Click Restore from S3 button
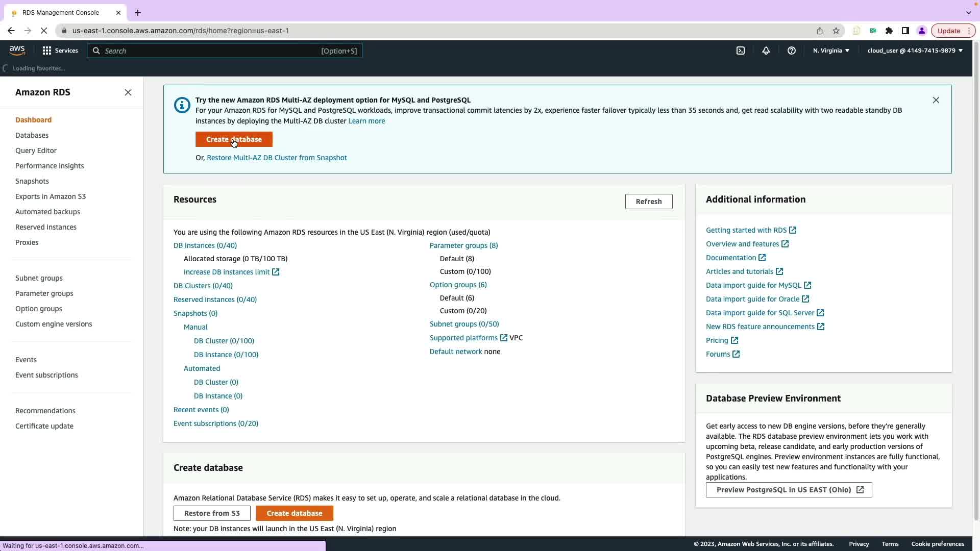980x551 pixels. (x=212, y=513)
